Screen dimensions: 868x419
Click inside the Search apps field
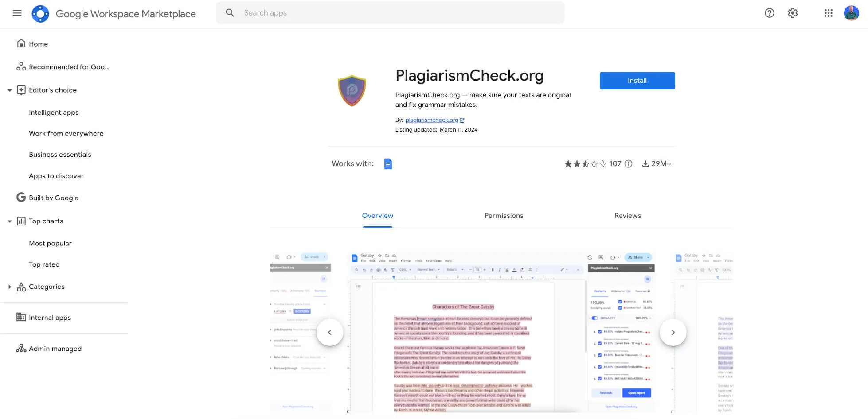pos(390,13)
